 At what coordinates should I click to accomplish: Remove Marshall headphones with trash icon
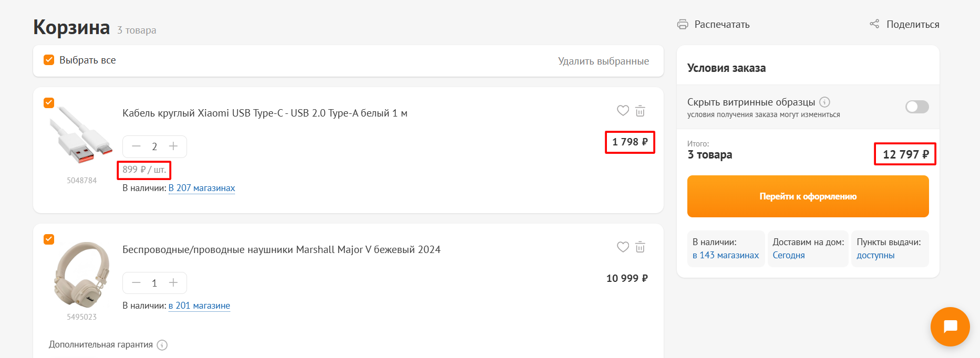coord(640,247)
